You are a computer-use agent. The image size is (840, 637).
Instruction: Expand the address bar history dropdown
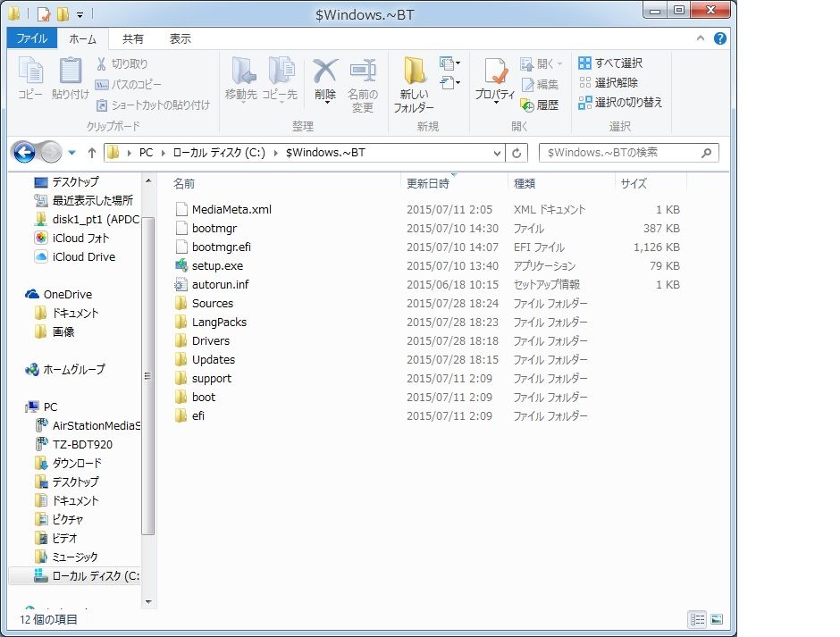(x=497, y=154)
